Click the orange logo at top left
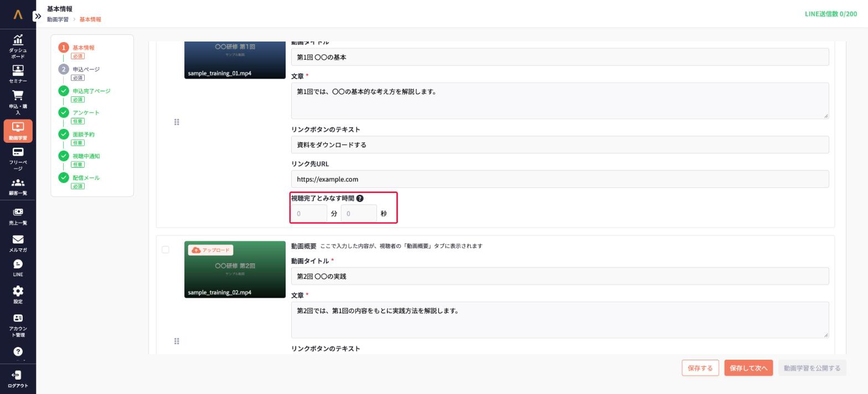The height and width of the screenshot is (394, 868). coord(18,14)
